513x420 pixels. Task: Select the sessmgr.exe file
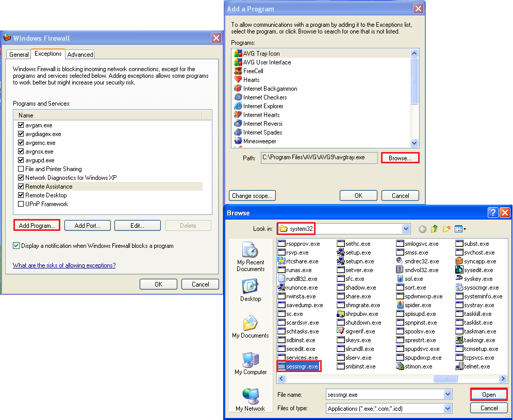click(x=299, y=366)
